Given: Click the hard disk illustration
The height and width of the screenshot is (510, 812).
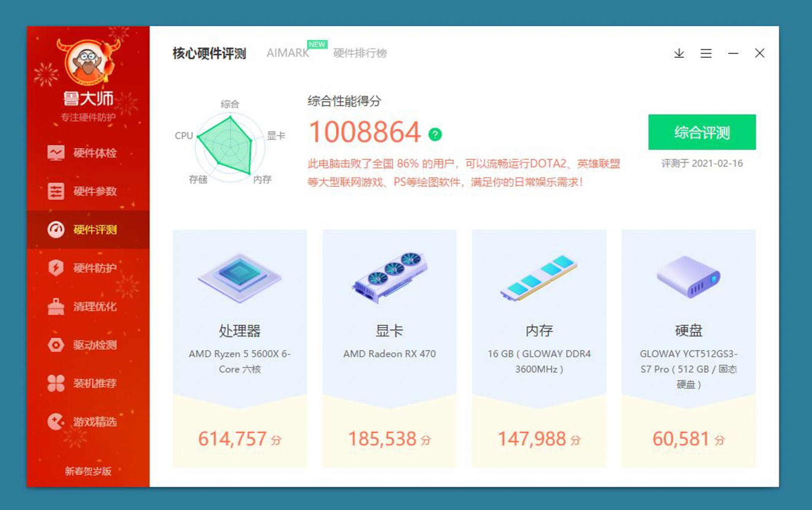Looking at the screenshot, I should [x=689, y=277].
